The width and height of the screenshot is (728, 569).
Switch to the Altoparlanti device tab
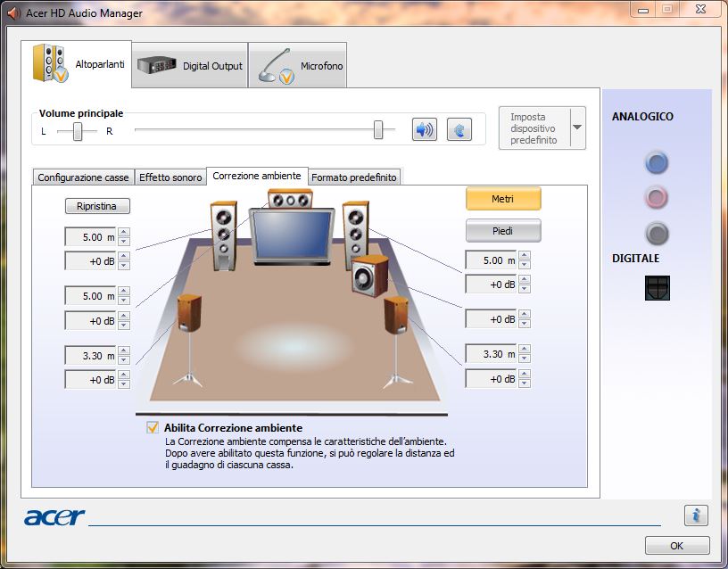pyautogui.click(x=77, y=64)
